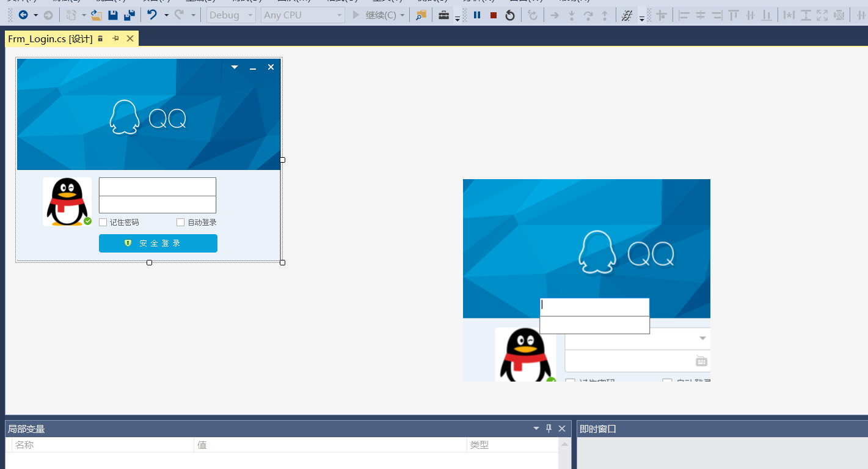
Task: Click the Make Same Width icon
Action: tap(789, 15)
